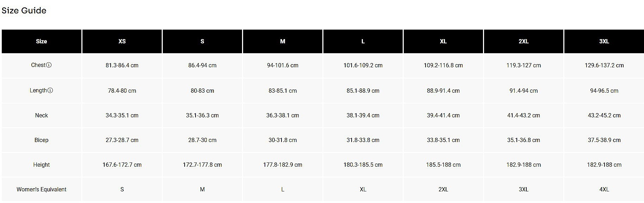Click the Size header cell

[42, 42]
